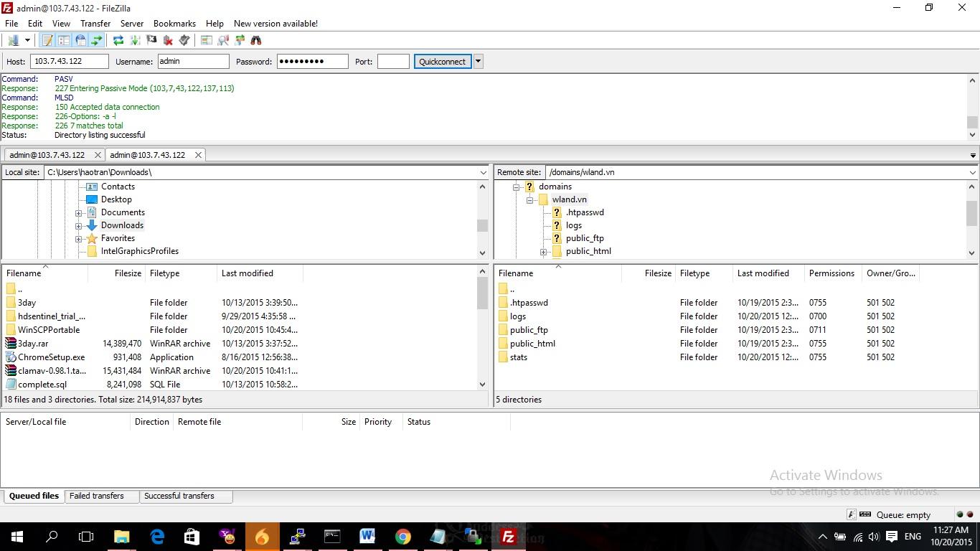Click the .htpasswd question-mark icon in remote tree

(x=556, y=212)
